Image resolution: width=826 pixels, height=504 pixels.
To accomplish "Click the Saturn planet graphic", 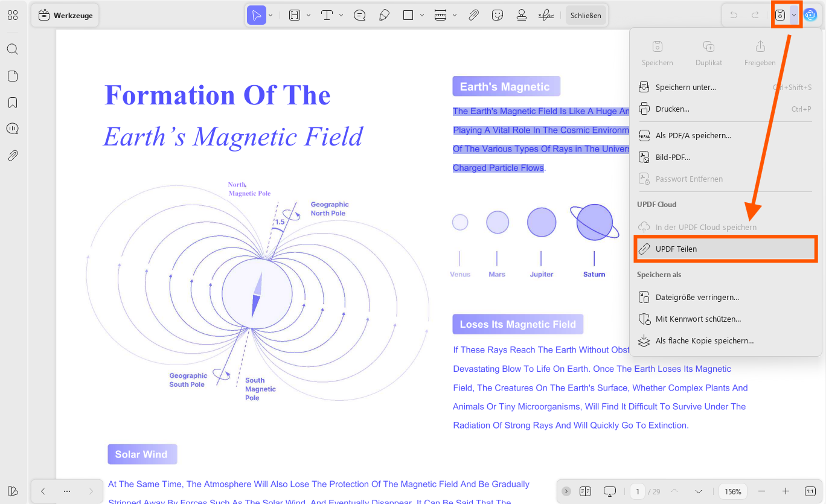I will coord(594,222).
